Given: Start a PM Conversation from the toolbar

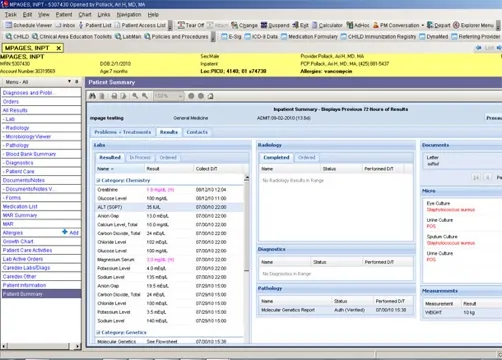Looking at the screenshot, I should tap(396, 25).
